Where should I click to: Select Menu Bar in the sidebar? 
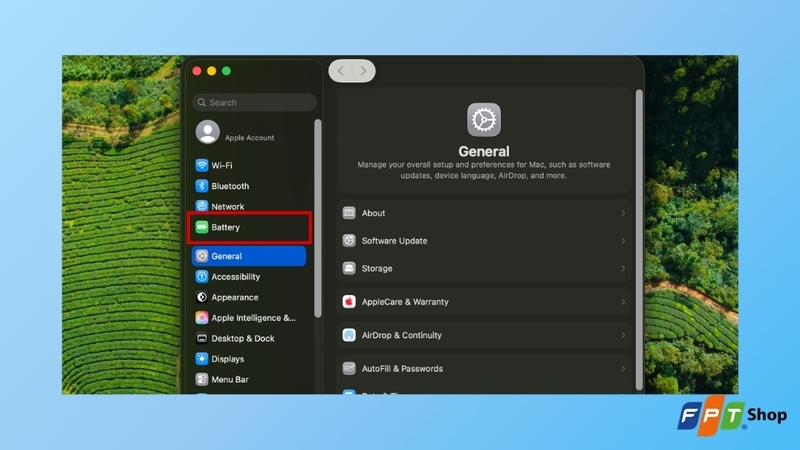pyautogui.click(x=249, y=379)
